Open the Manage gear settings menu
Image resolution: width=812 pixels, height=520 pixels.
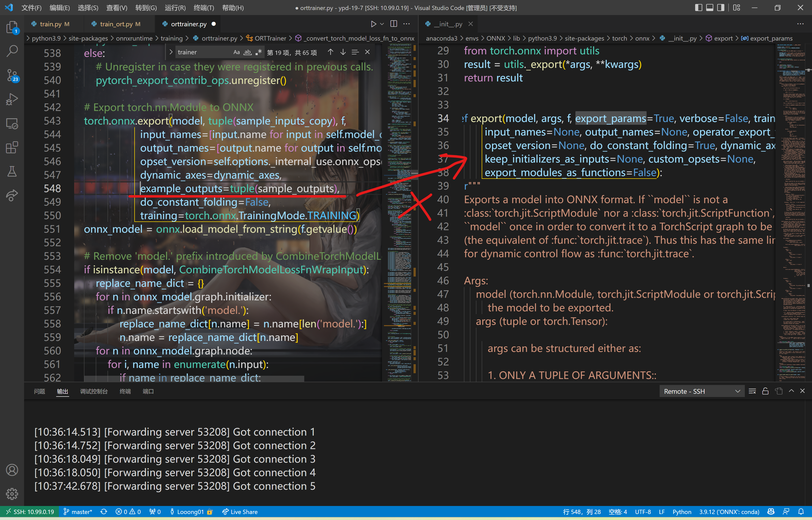(x=12, y=494)
